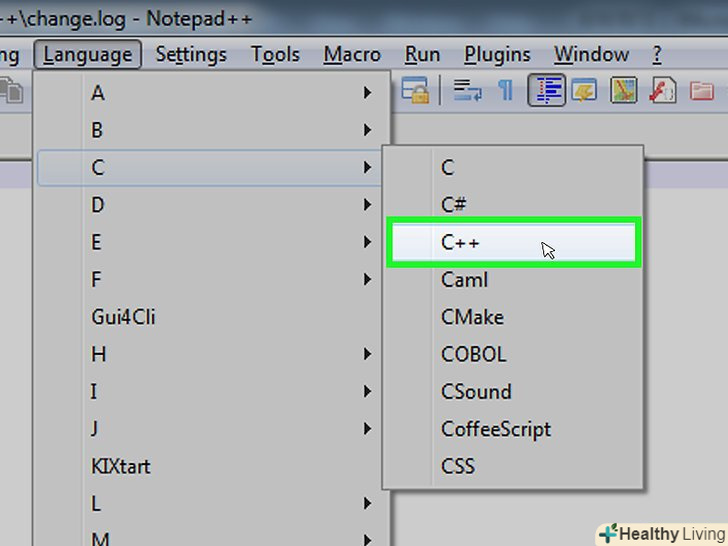Open the Plugins menu

pos(497,55)
